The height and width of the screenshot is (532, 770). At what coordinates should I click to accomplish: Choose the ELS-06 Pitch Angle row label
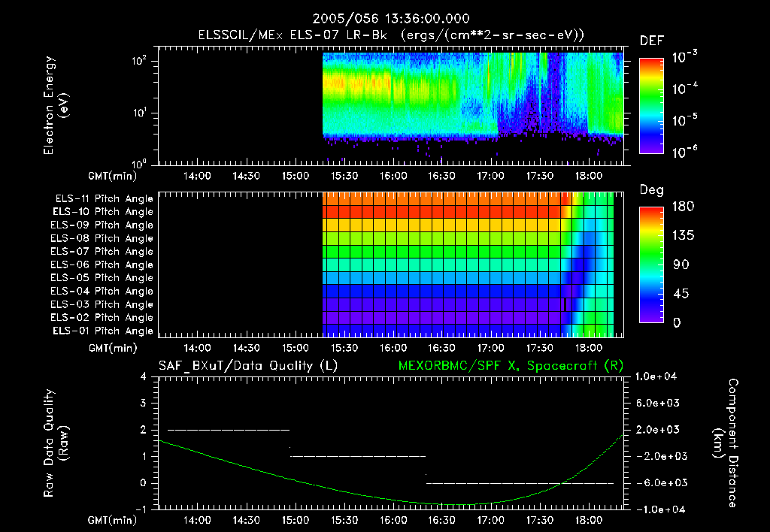(102, 265)
